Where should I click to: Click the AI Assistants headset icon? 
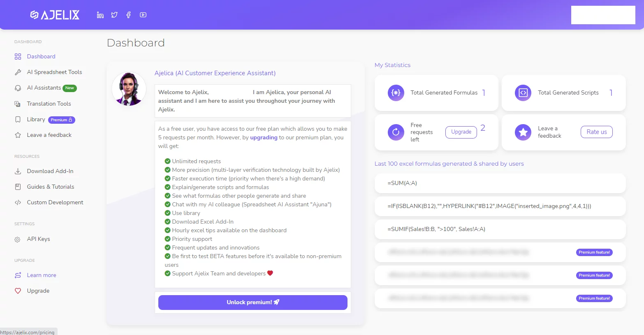(18, 88)
